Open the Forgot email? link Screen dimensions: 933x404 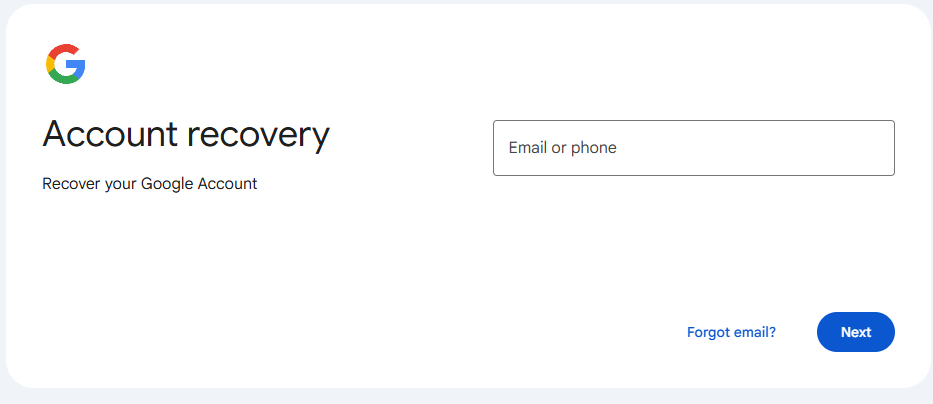[731, 332]
